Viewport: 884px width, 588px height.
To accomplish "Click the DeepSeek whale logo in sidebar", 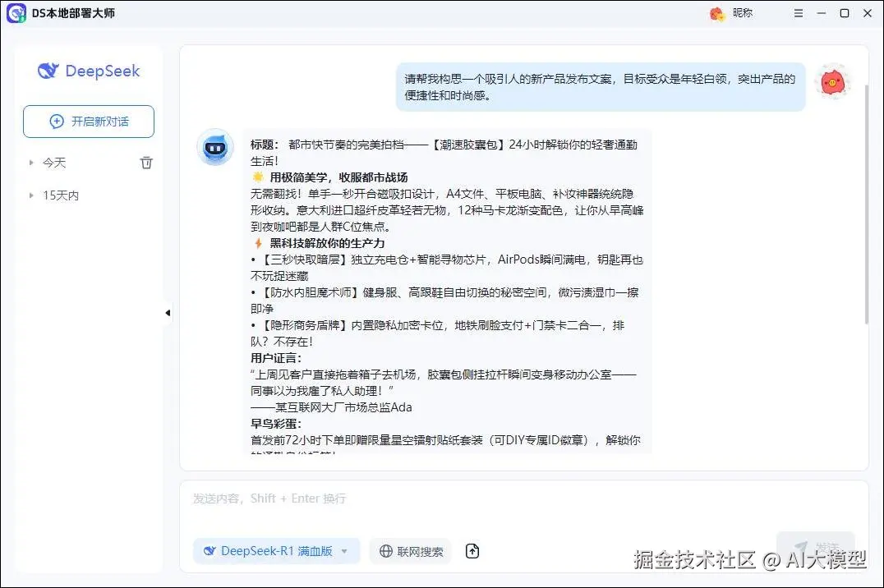I will tap(48, 71).
